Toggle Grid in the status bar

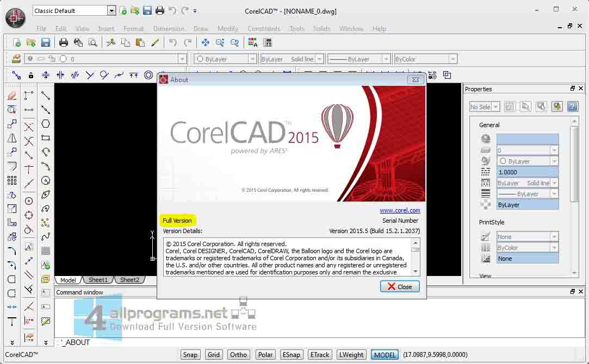pos(214,355)
